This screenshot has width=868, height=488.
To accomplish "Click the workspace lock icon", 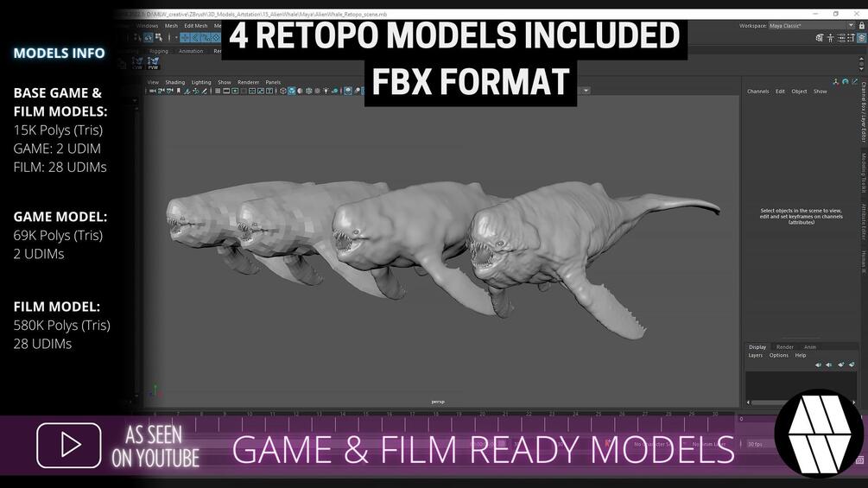I will [862, 25].
